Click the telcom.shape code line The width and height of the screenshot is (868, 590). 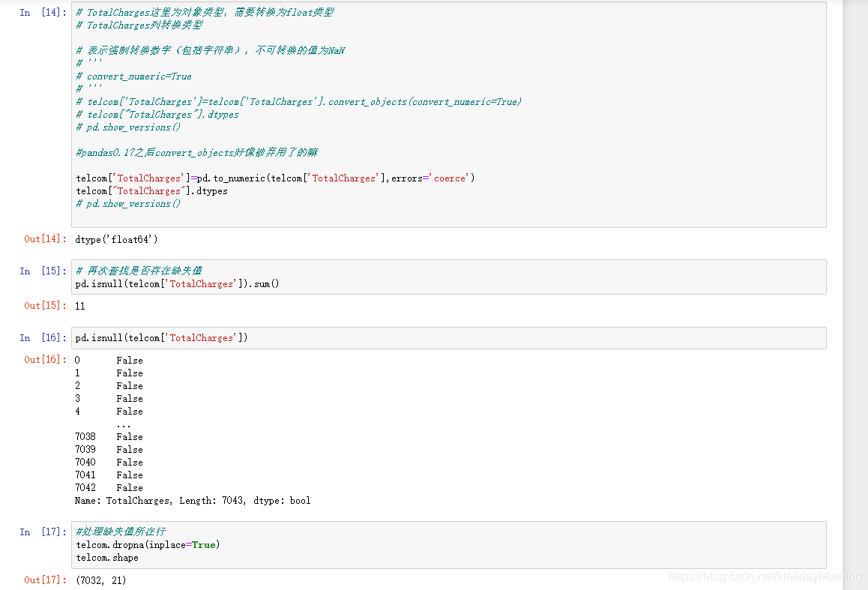point(107,557)
